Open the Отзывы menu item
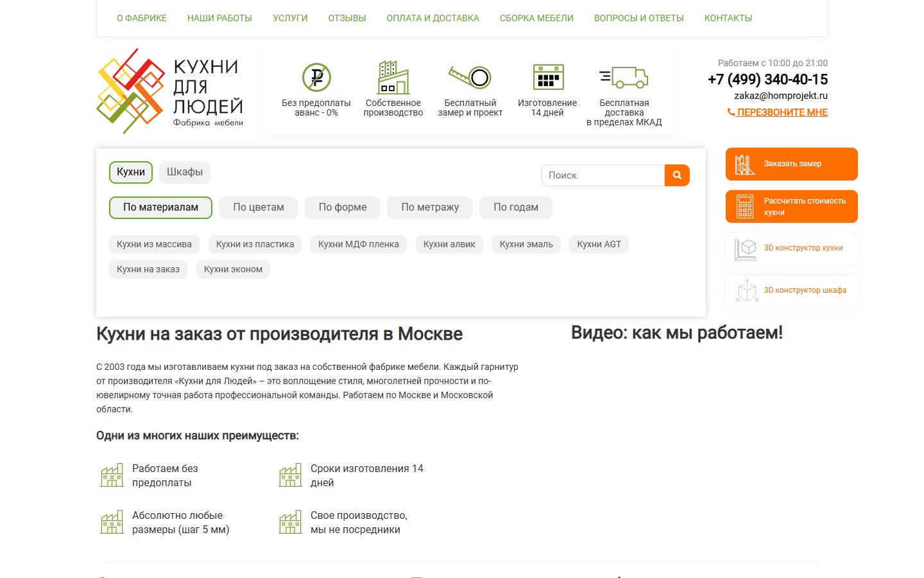Screen dimensions: 924x578 click(x=347, y=18)
